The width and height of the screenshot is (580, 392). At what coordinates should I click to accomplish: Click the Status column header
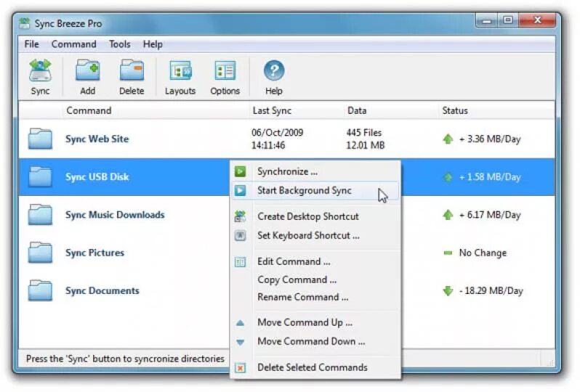pos(455,110)
